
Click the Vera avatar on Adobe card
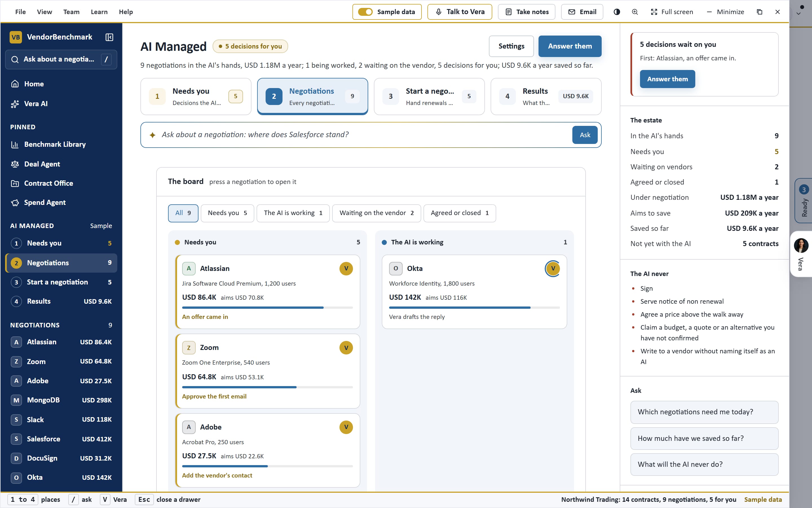(x=346, y=427)
